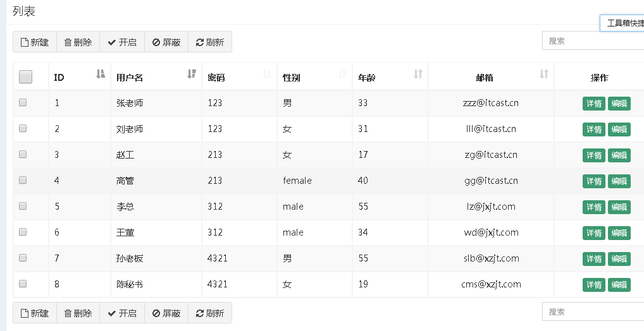Check the row checkbox for 王董
644x331 pixels.
pyautogui.click(x=23, y=232)
